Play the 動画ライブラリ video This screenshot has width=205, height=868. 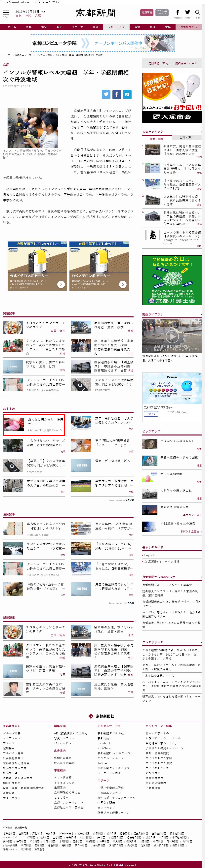[172, 336]
